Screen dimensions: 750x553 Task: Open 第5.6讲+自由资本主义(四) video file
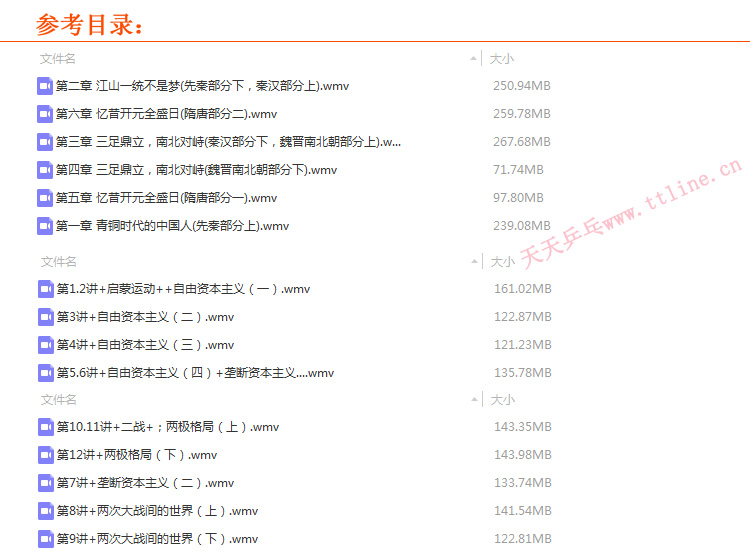(195, 373)
